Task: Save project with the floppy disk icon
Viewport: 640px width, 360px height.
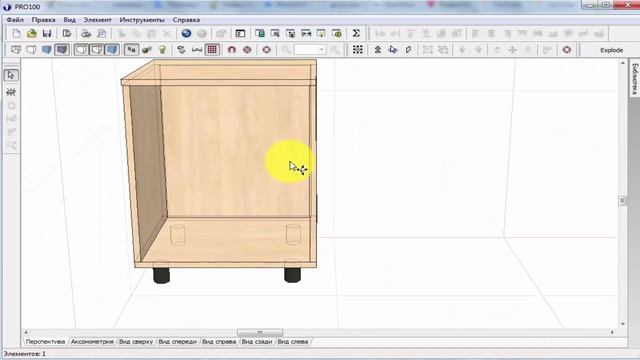Action: (47, 33)
